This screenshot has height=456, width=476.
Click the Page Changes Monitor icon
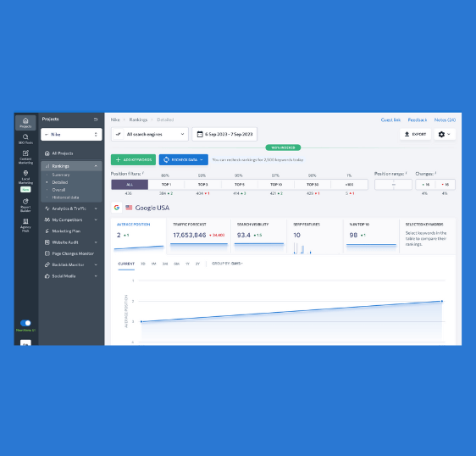point(47,253)
